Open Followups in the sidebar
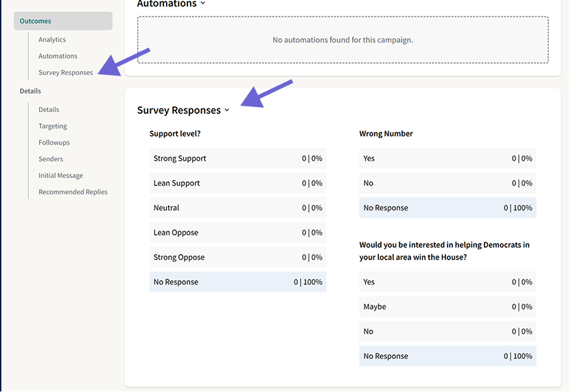 point(54,143)
